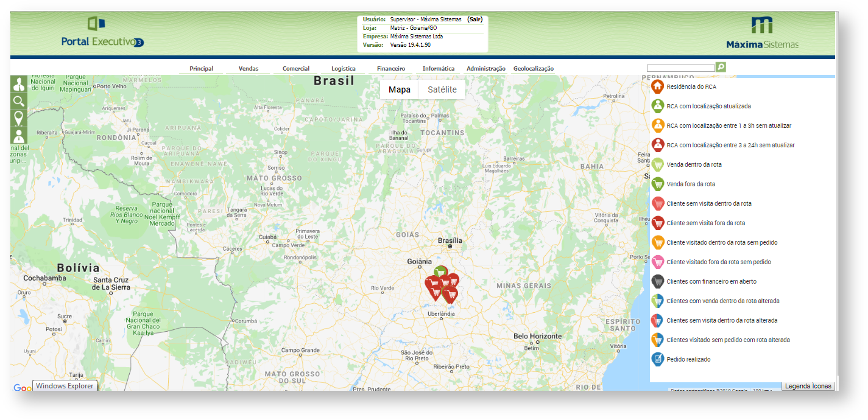Click the Legenda Ícones button
This screenshot has height=420, width=868.
pyautogui.click(x=808, y=386)
